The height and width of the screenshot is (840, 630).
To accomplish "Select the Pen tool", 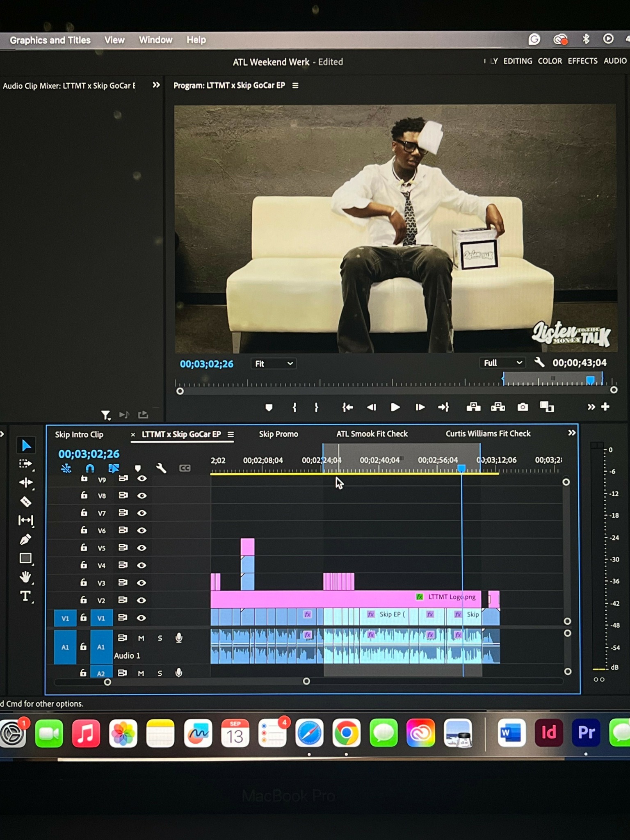I will click(25, 539).
